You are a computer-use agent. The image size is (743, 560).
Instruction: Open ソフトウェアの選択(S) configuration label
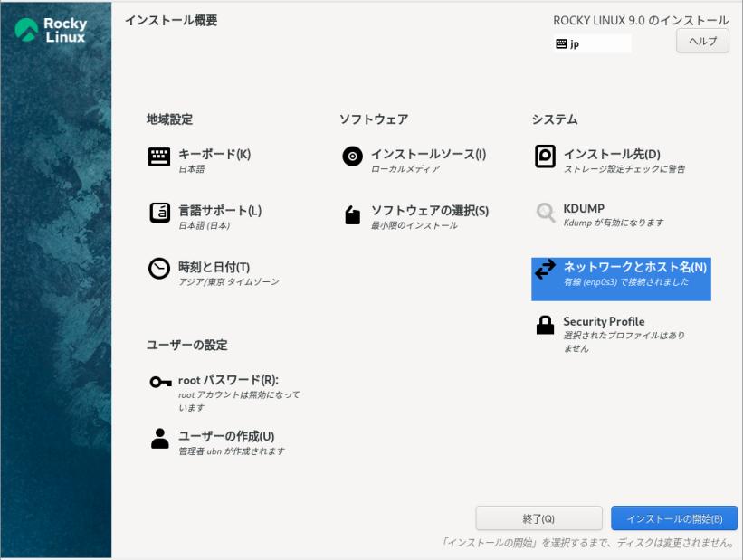click(x=430, y=211)
